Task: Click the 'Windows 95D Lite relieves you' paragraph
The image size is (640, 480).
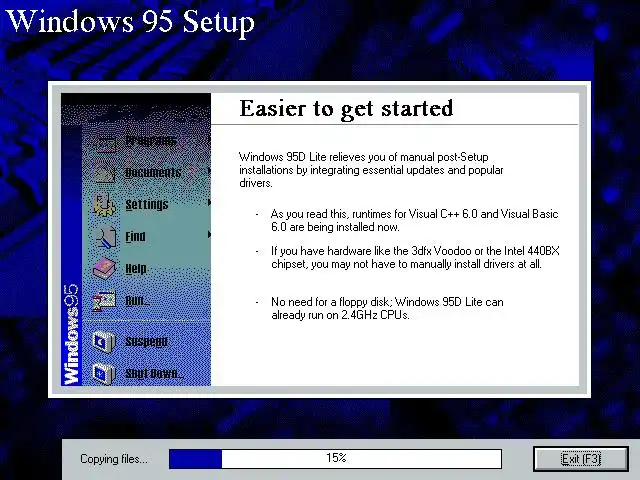Action: pos(371,170)
